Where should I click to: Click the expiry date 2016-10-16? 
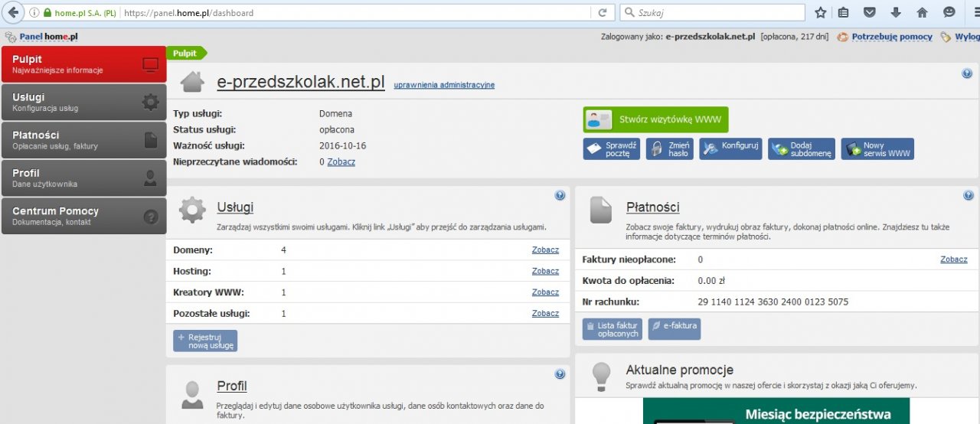pyautogui.click(x=342, y=145)
